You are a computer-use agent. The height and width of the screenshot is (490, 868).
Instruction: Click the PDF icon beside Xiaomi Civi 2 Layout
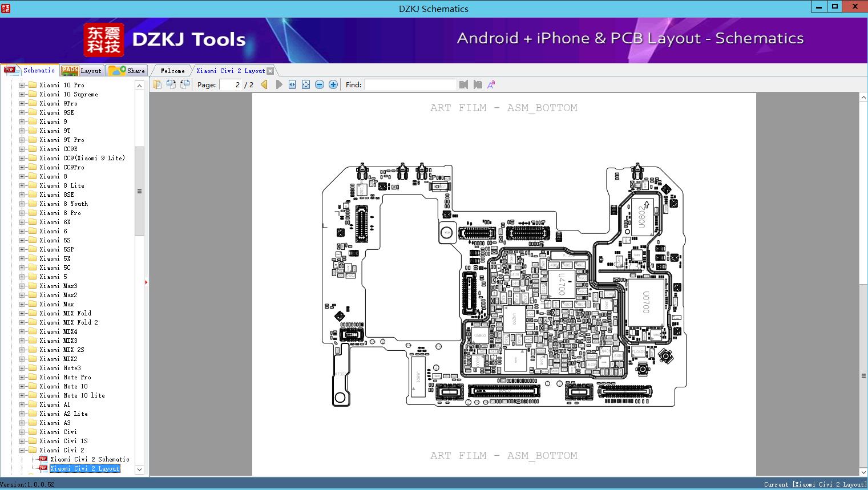click(43, 468)
